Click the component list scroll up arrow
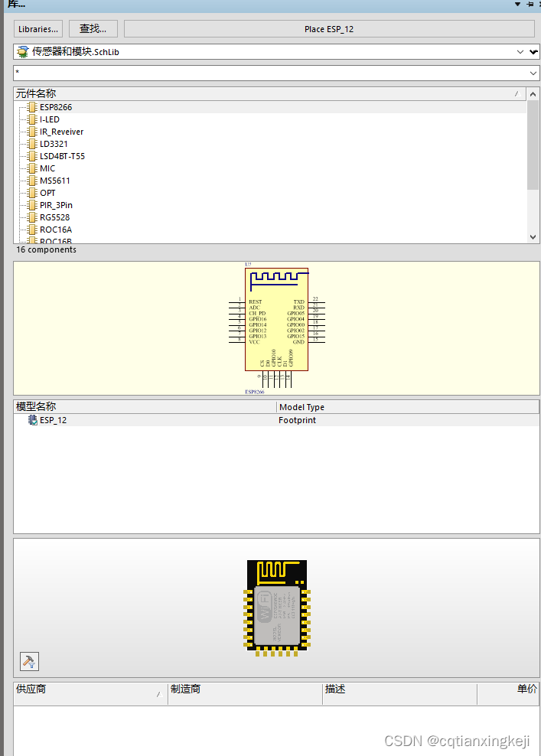Screen dimensions: 541x756 click(x=533, y=94)
